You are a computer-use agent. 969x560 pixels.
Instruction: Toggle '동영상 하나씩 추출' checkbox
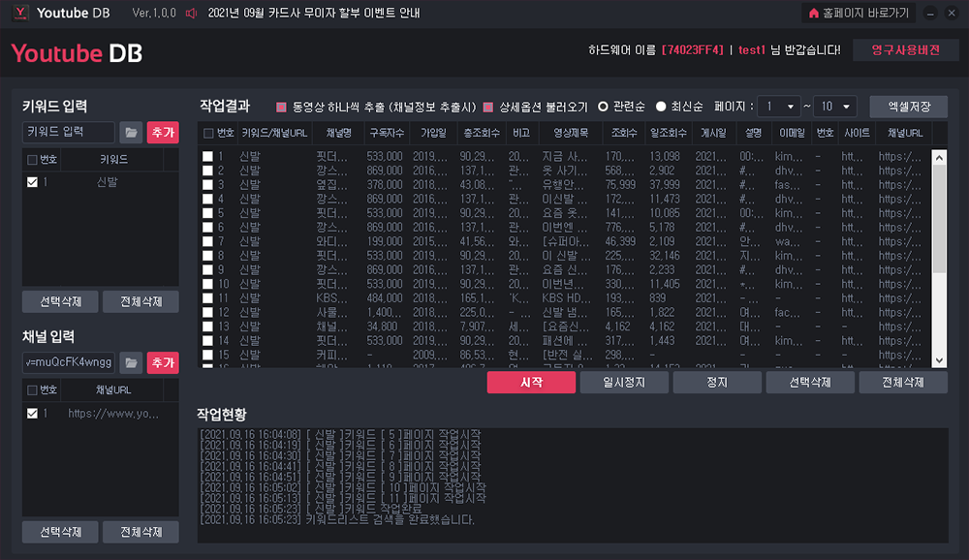(282, 107)
